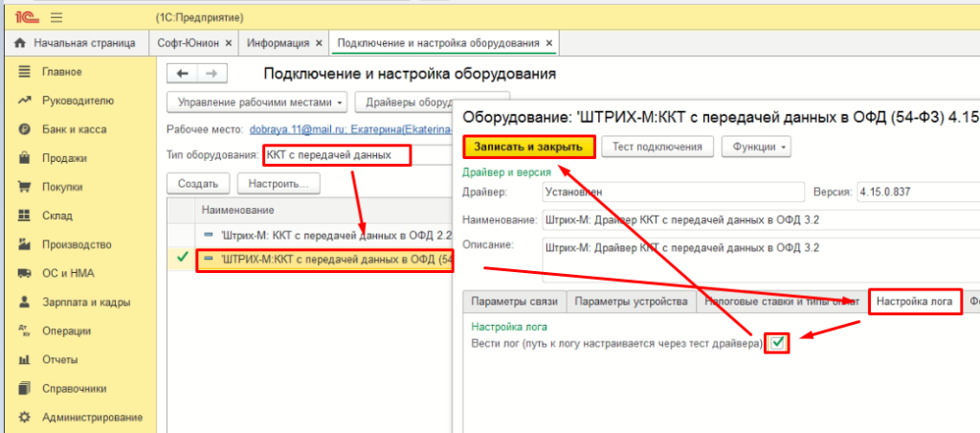
Task: Click the Тест подключения button
Action: pos(657,147)
